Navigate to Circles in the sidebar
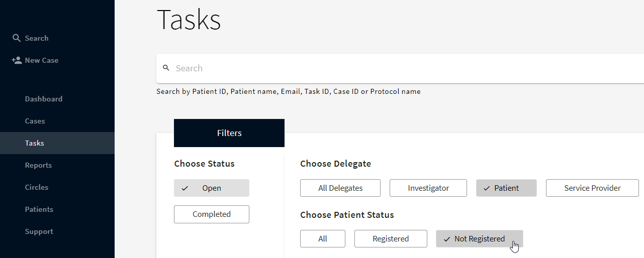Viewport: 644px width, 258px height. pyautogui.click(x=37, y=187)
